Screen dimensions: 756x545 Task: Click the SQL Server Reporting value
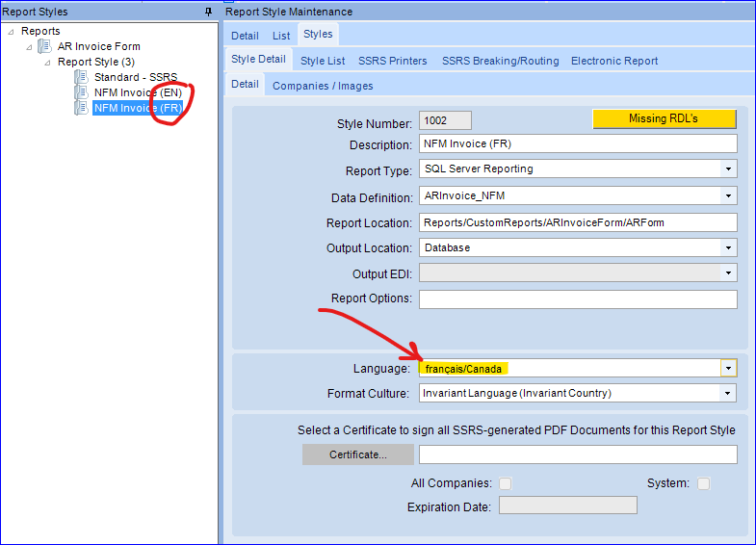point(479,169)
